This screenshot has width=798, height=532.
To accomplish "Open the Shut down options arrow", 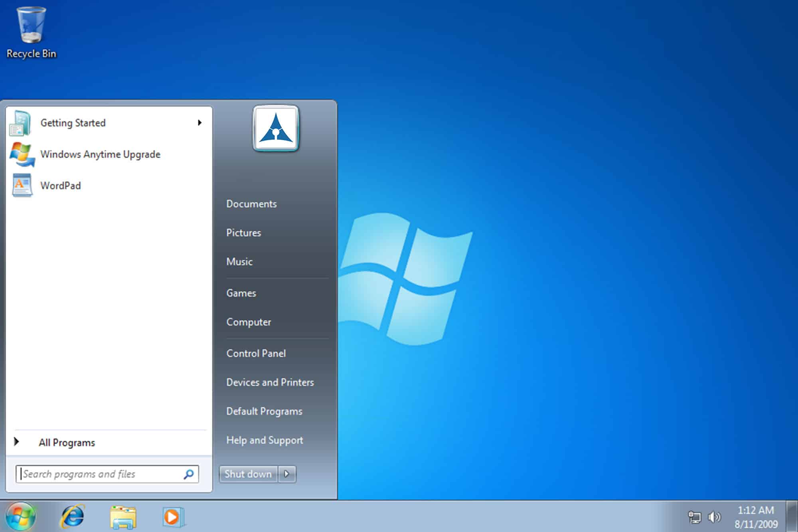I will [x=287, y=474].
